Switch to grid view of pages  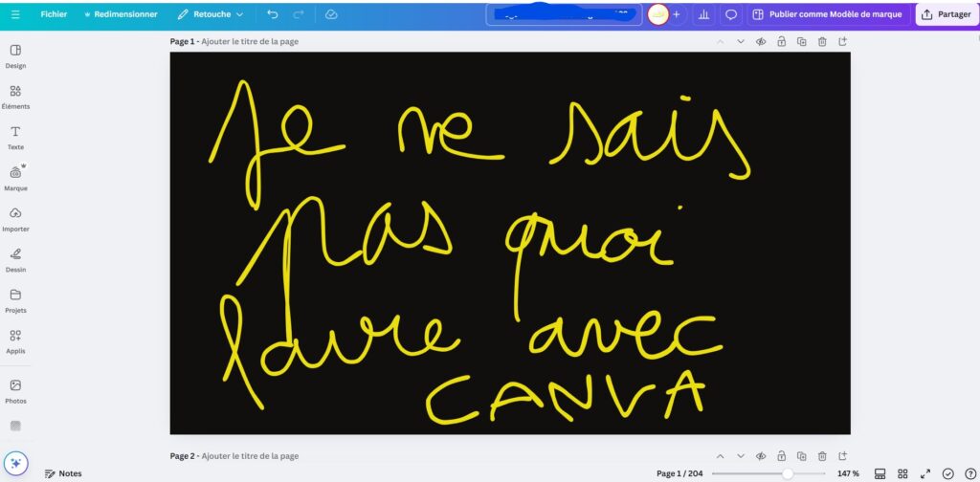coord(902,473)
